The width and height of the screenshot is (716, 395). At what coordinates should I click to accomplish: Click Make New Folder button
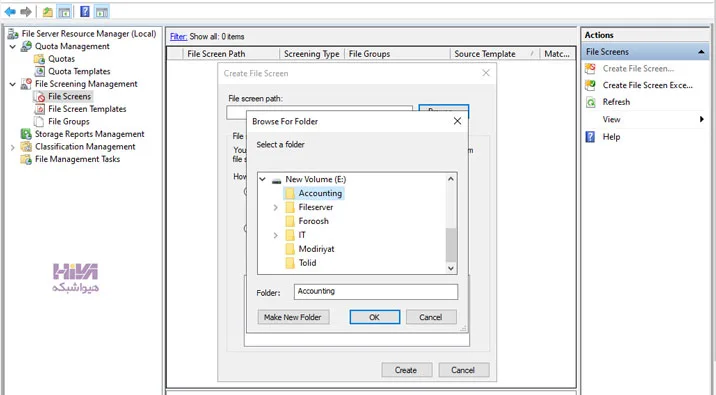[x=293, y=317]
